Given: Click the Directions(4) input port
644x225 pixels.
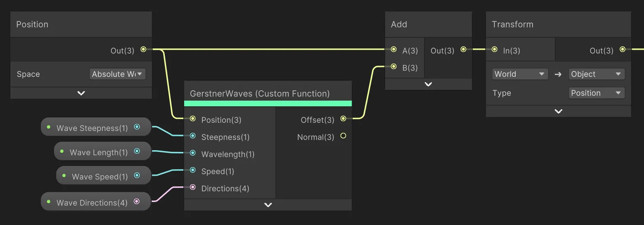Looking at the screenshot, I should [x=192, y=187].
